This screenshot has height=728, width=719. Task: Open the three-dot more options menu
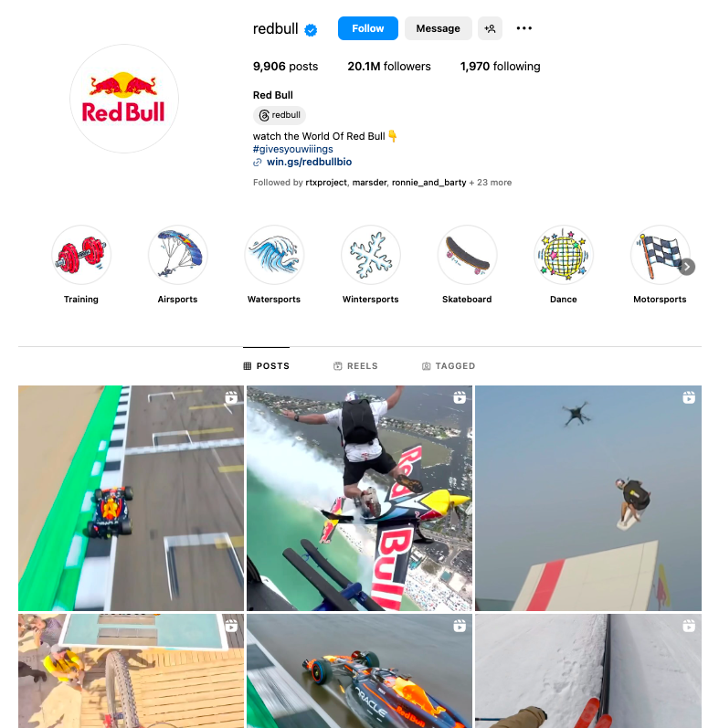point(523,28)
